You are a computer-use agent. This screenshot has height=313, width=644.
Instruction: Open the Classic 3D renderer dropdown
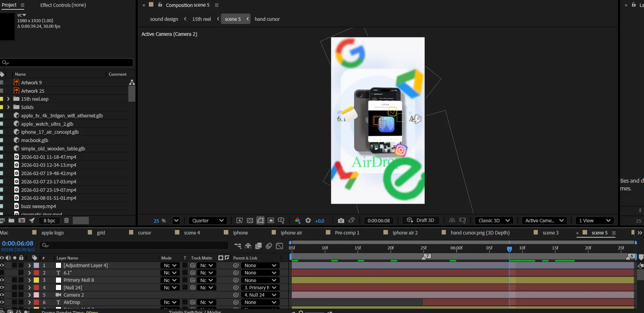(x=494, y=221)
